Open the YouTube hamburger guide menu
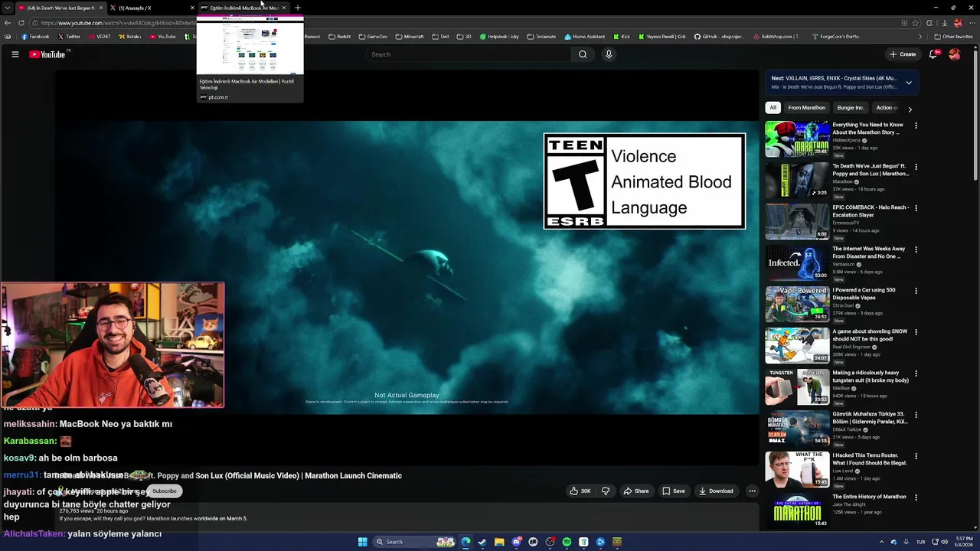 coord(15,54)
